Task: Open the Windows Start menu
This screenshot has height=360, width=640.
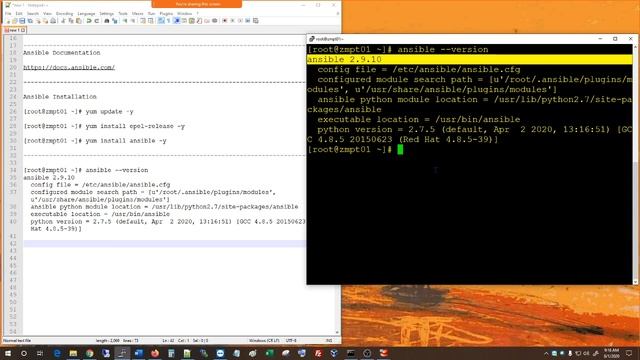Action: (8, 353)
